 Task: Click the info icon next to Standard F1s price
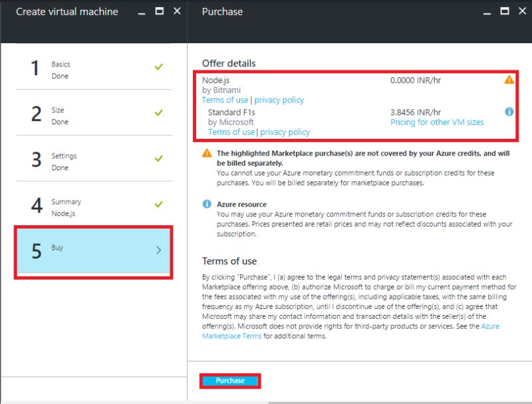click(x=509, y=112)
